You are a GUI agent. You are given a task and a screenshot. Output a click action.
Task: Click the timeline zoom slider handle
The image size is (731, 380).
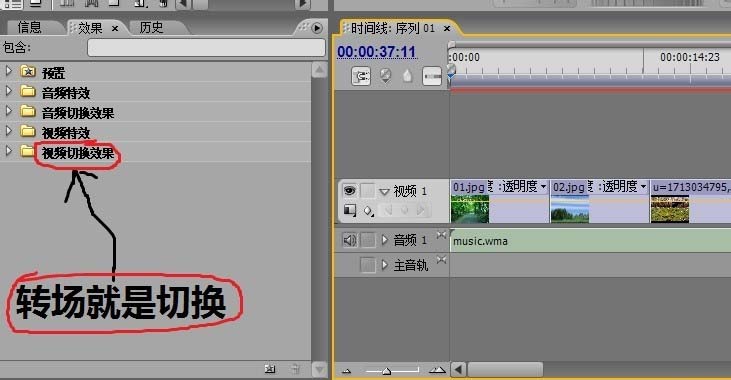386,371
